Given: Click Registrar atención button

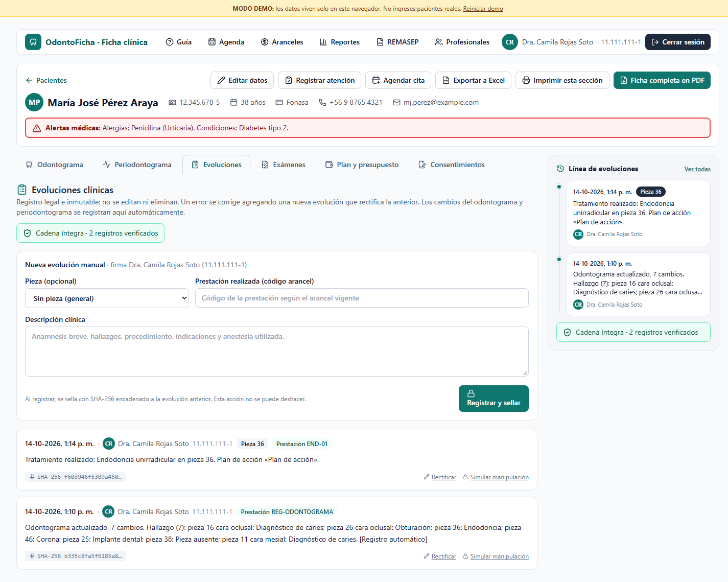Looking at the screenshot, I should tap(320, 80).
